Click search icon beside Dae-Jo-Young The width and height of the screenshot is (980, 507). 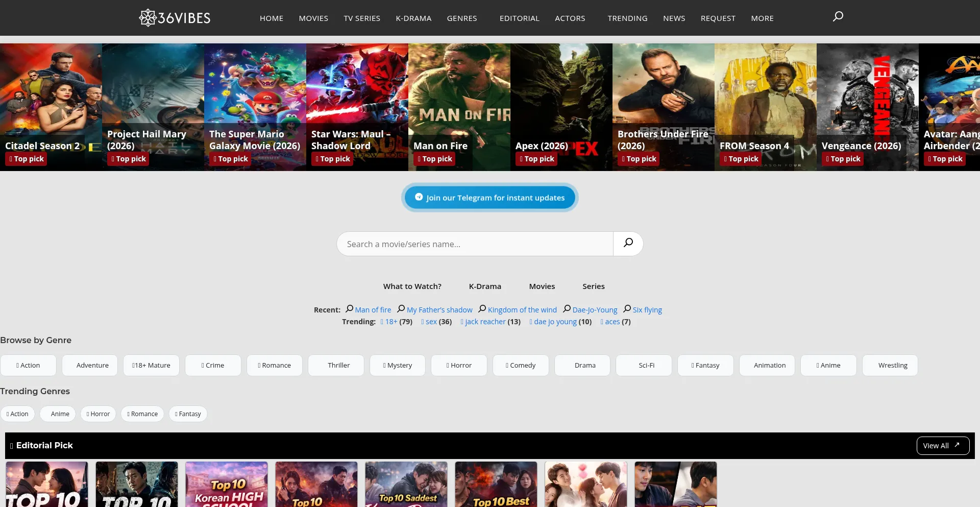(x=567, y=309)
